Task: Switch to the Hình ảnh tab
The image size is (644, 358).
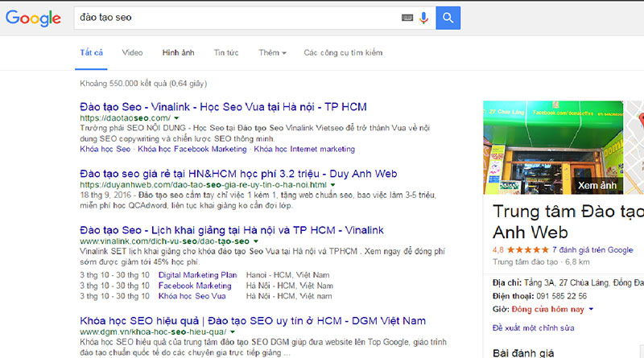Action: 178,52
